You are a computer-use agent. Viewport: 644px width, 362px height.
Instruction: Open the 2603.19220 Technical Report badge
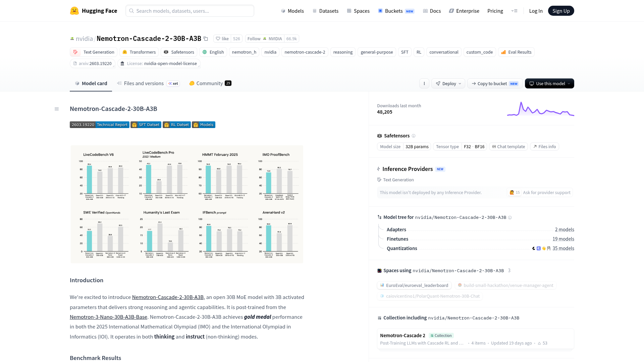pyautogui.click(x=100, y=125)
